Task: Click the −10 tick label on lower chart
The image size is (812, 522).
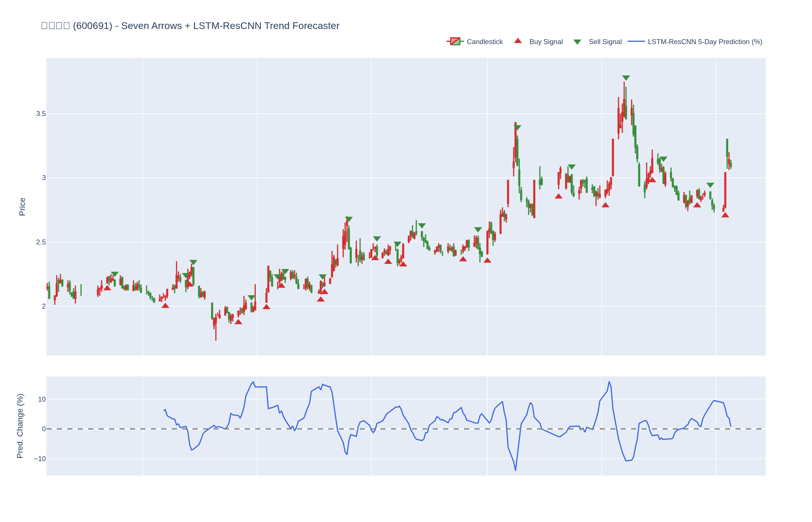Action: click(x=40, y=459)
